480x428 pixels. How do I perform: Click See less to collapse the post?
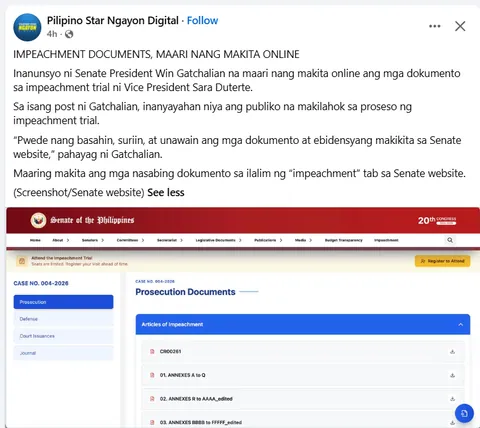point(166,192)
